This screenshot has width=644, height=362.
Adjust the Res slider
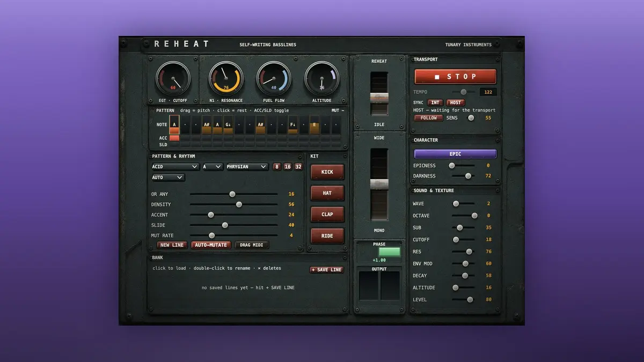click(x=464, y=252)
